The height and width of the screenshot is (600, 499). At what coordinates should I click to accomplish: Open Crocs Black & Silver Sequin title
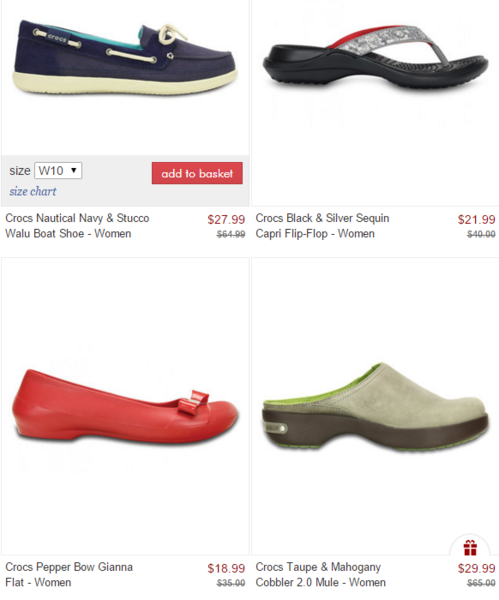coord(322,226)
